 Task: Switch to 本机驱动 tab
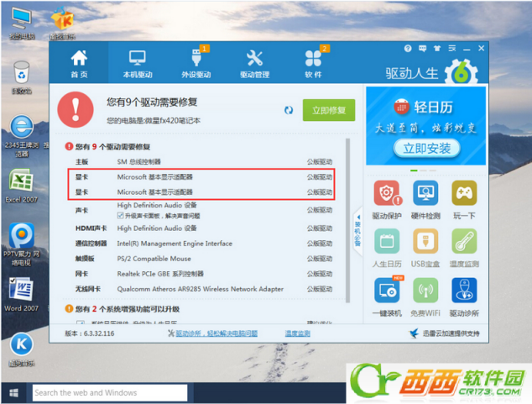(138, 64)
